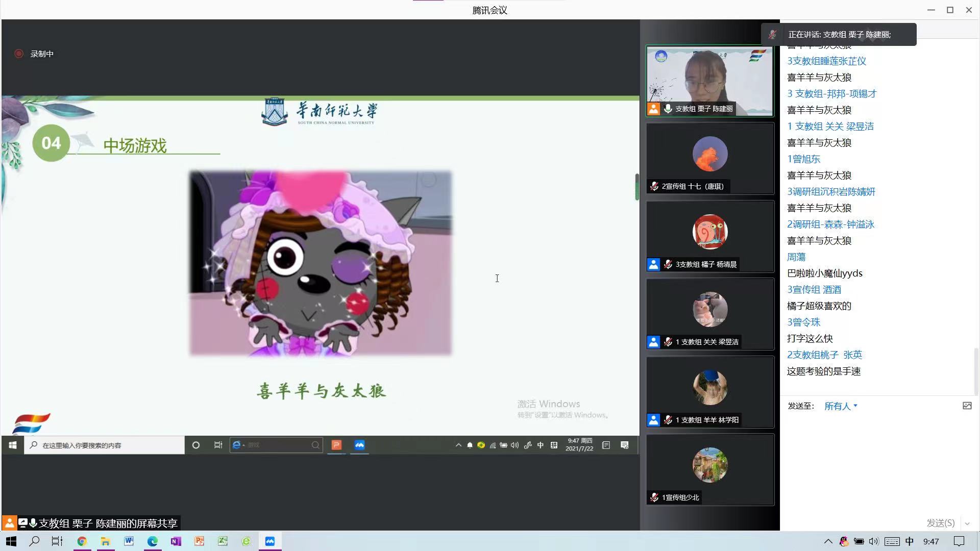Screen dimensions: 980x551
Task: Click chat sender name 3支教组睡莲张芷仪
Action: [826, 61]
